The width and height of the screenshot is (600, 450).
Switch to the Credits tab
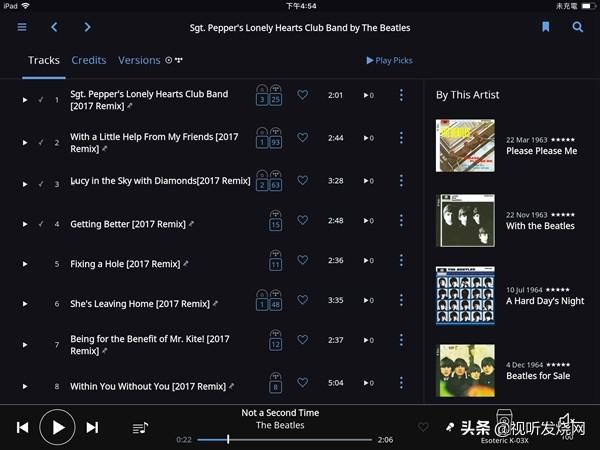(x=89, y=60)
